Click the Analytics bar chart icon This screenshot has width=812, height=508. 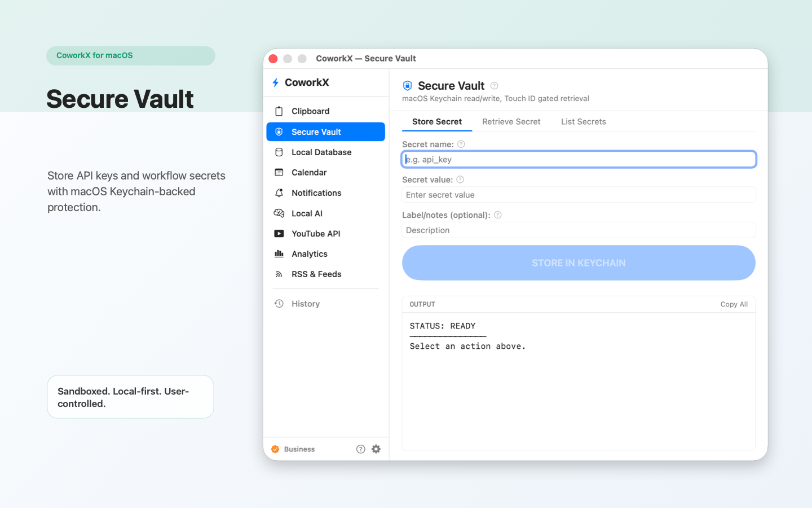pyautogui.click(x=279, y=253)
